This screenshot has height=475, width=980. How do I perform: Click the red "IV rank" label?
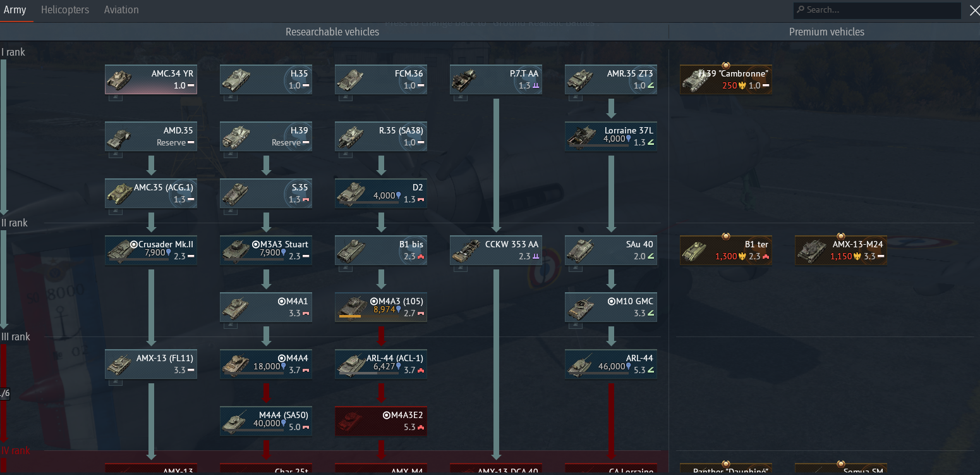coord(16,450)
